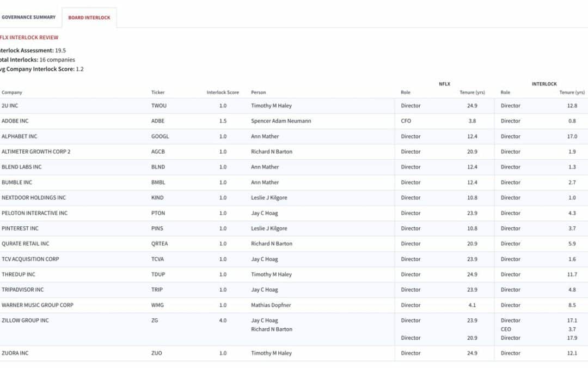The width and height of the screenshot is (588, 368).
Task: Click the GOOGL ticker symbol
Action: click(x=160, y=136)
